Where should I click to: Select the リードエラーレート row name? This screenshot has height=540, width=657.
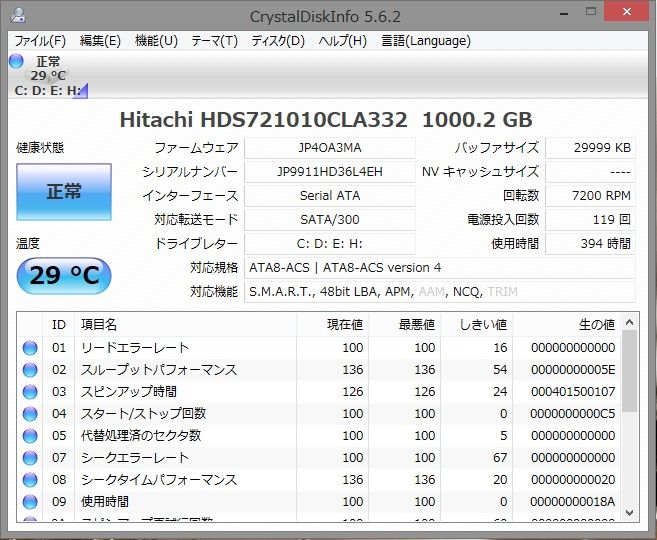[135, 348]
